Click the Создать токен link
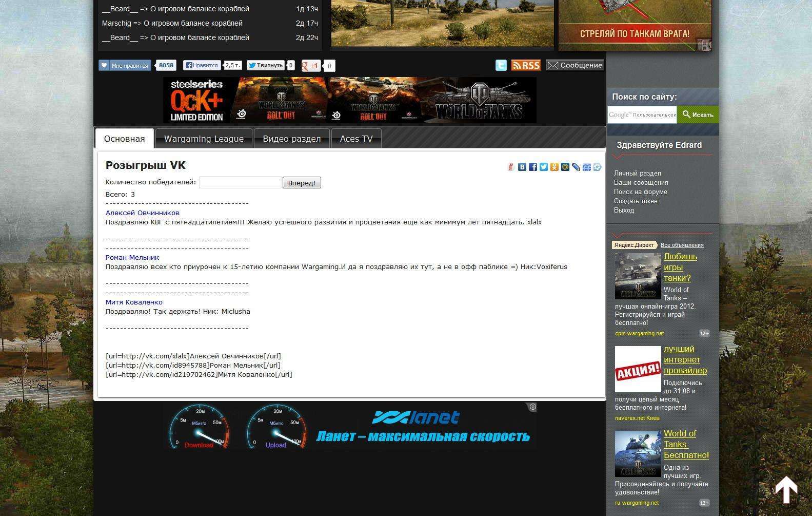The image size is (812, 516). click(x=636, y=201)
